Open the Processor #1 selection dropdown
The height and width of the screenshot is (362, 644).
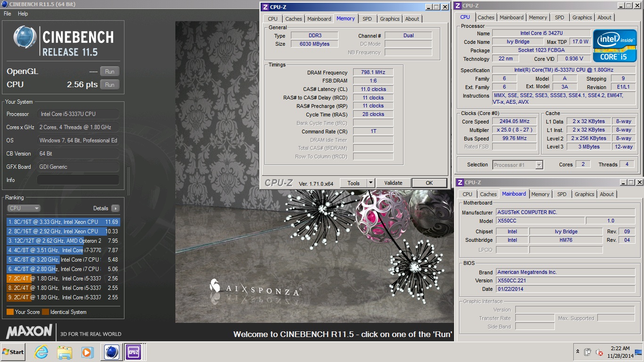[518, 165]
